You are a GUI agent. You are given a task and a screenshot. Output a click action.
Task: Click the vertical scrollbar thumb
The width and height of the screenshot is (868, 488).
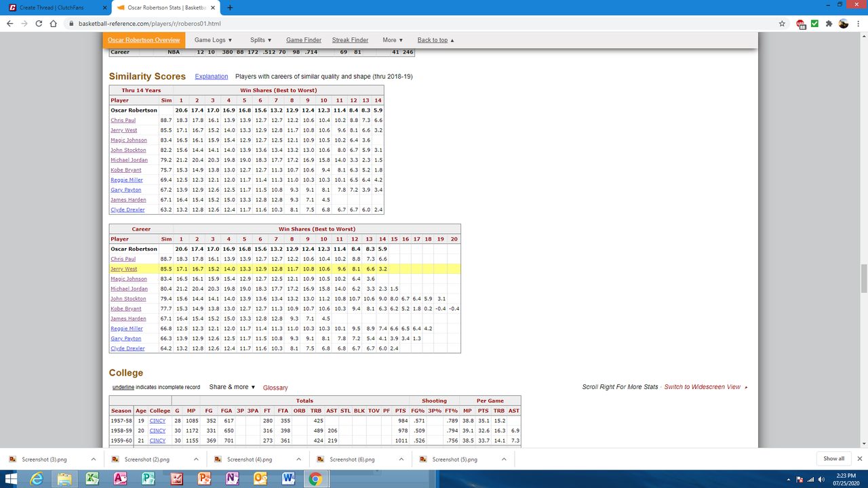point(863,278)
